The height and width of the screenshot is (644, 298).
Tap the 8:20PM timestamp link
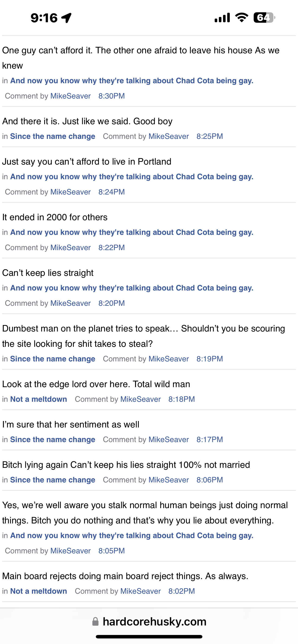[x=112, y=303]
